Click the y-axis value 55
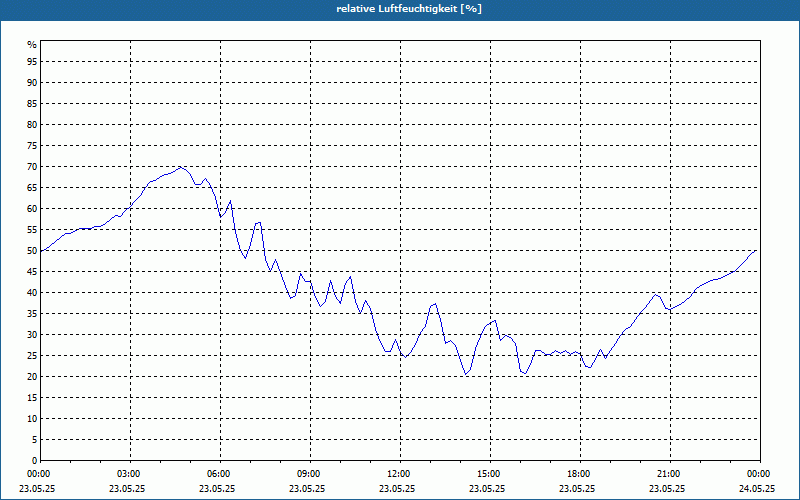The height and width of the screenshot is (500, 800). [x=32, y=230]
